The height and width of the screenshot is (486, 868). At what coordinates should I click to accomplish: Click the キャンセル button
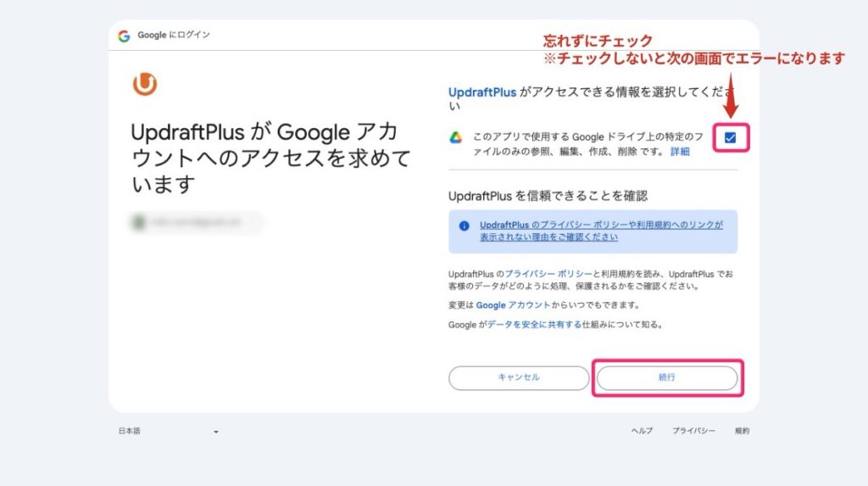point(519,377)
